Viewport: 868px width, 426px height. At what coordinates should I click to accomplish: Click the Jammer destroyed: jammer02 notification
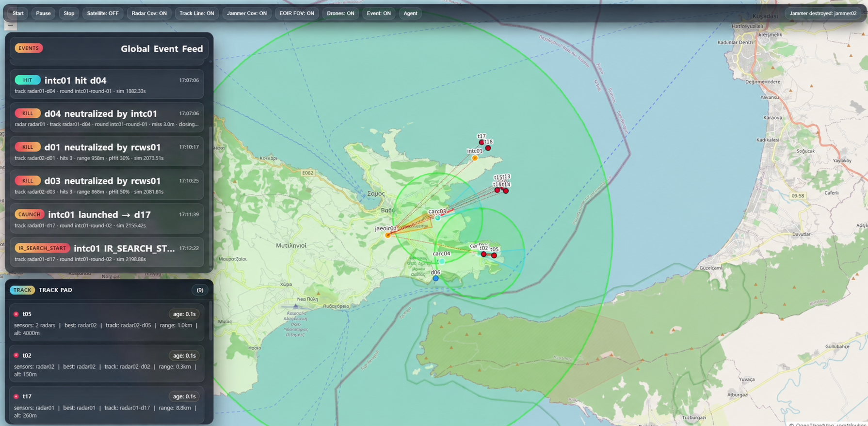coord(822,13)
